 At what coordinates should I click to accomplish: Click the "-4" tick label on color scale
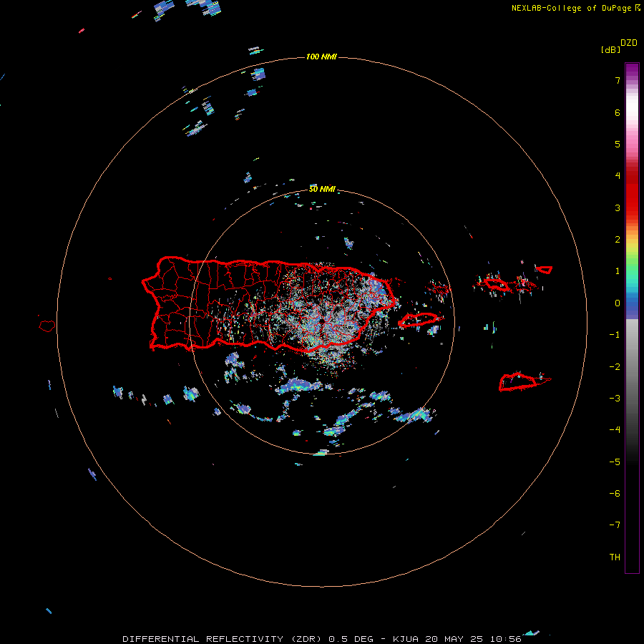[x=615, y=430]
